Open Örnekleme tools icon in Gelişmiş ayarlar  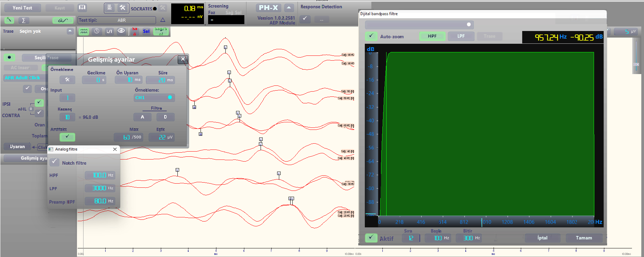(67, 80)
